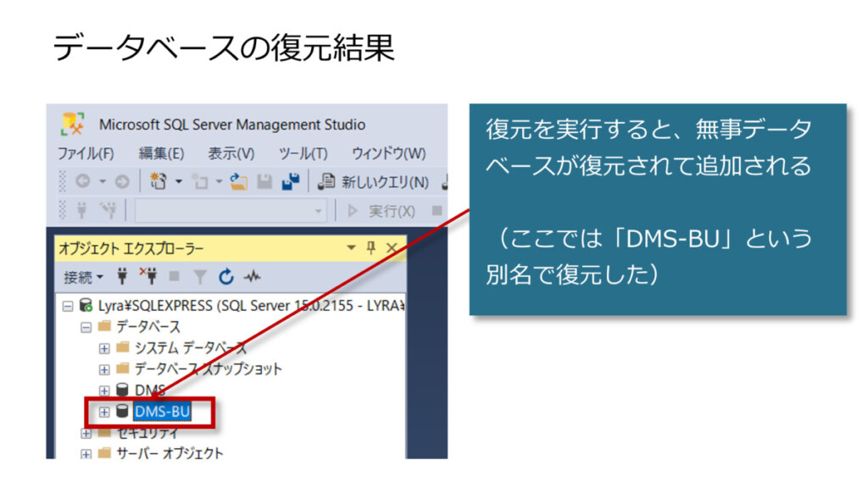Viewport: 868px width, 488px height.
Task: Open the ファイル(F) menu
Action: pyautogui.click(x=86, y=153)
